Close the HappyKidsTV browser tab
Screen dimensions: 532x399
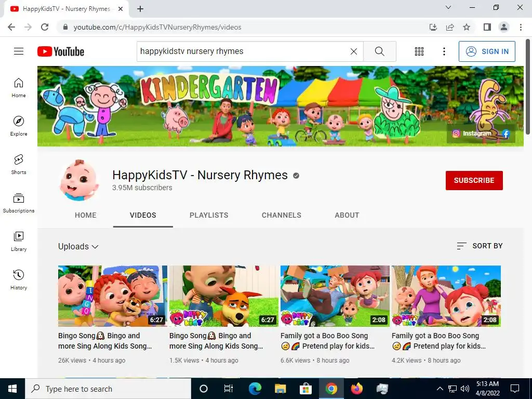tap(121, 9)
